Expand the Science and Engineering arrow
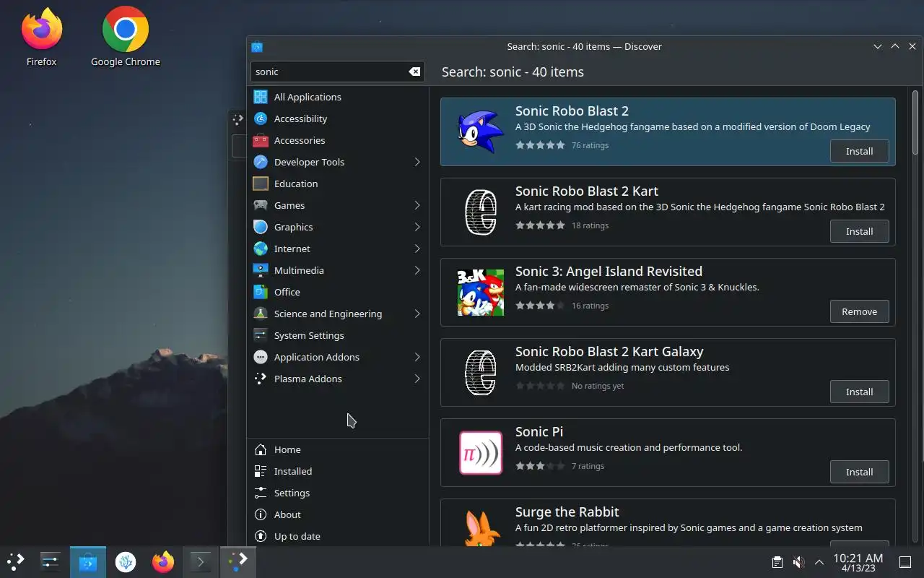The image size is (924, 578). click(x=417, y=314)
